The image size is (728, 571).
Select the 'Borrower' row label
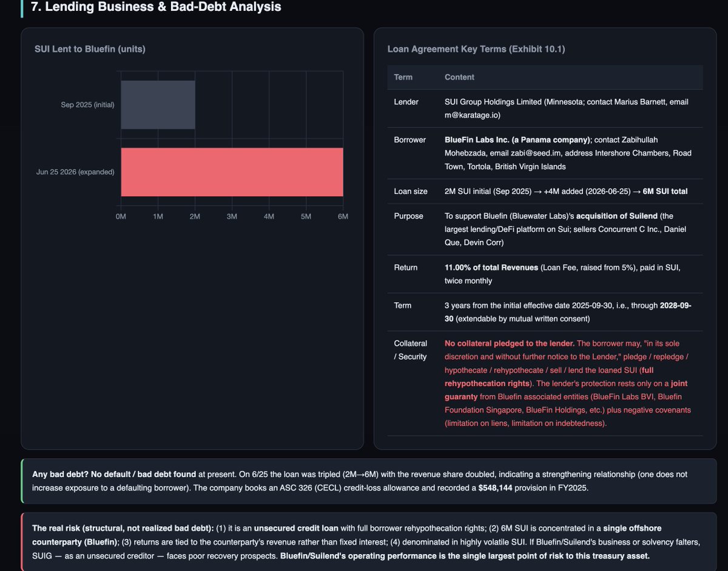[411, 140]
